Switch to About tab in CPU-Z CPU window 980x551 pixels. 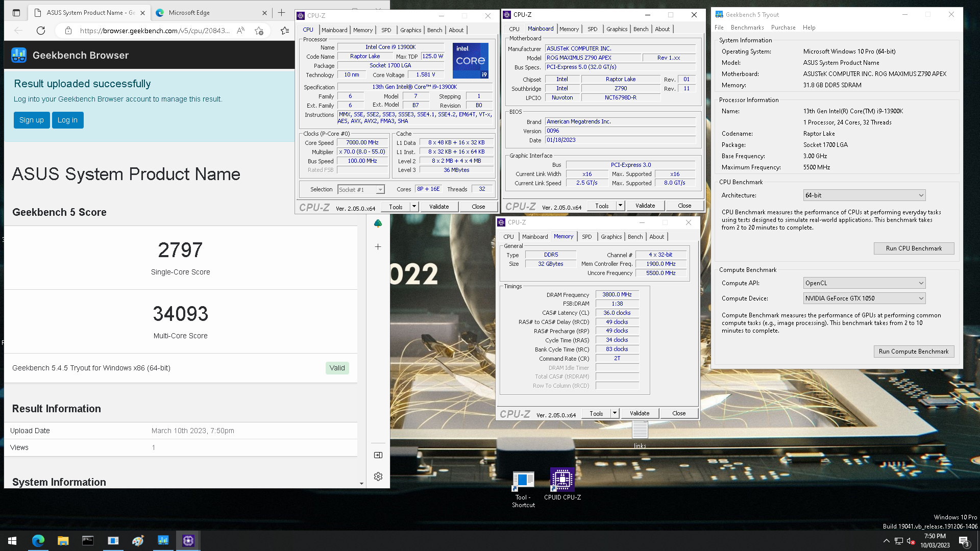click(456, 30)
